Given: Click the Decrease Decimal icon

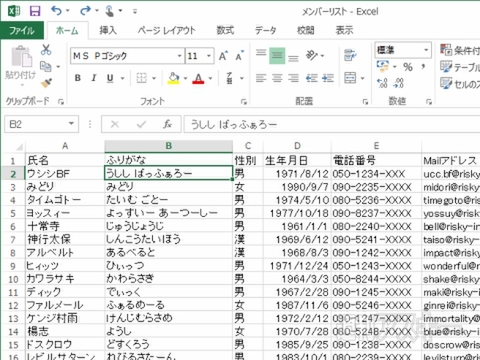Looking at the screenshot, I should pos(398,83).
